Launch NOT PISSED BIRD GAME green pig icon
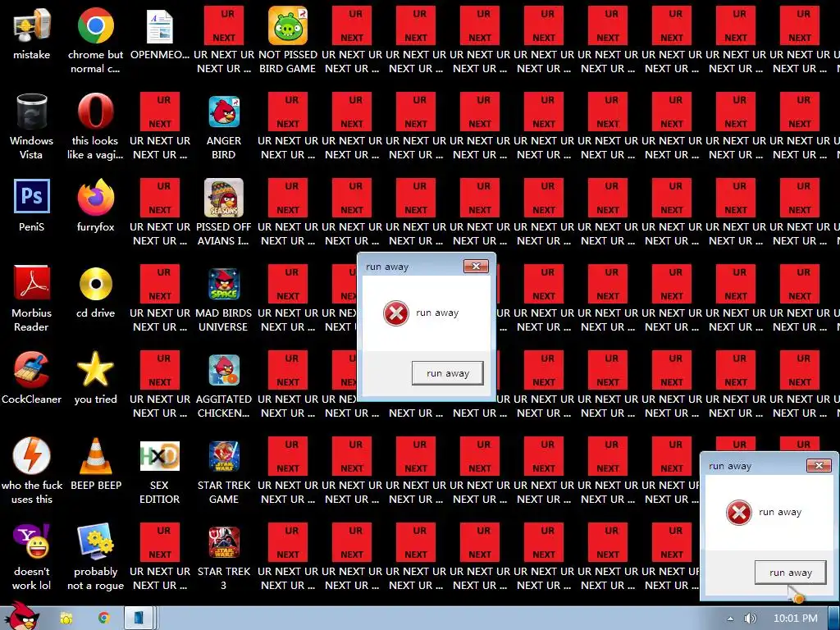 click(288, 25)
